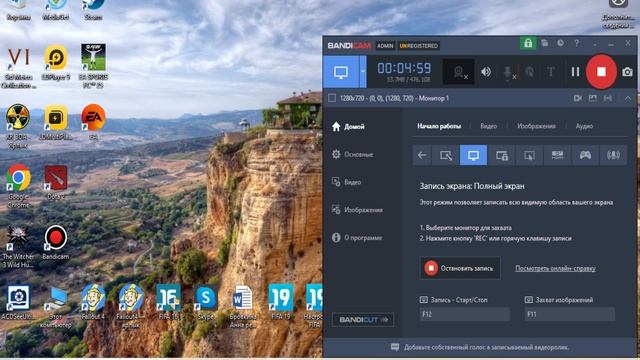640x360 pixels.
Task: Click the video camera icon in the monitor bar
Action: click(x=578, y=98)
